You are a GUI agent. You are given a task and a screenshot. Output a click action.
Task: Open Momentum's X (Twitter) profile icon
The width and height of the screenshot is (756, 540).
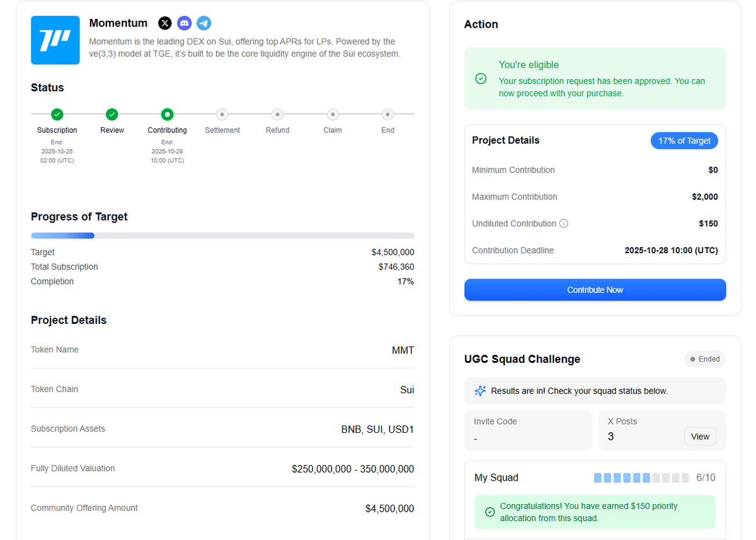coord(165,23)
